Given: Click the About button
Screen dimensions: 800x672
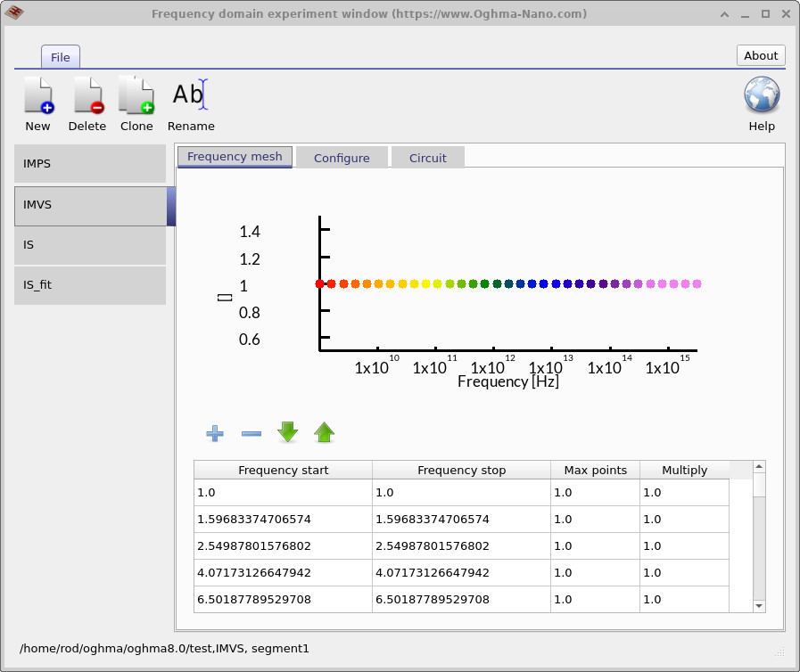Looking at the screenshot, I should [x=761, y=55].
